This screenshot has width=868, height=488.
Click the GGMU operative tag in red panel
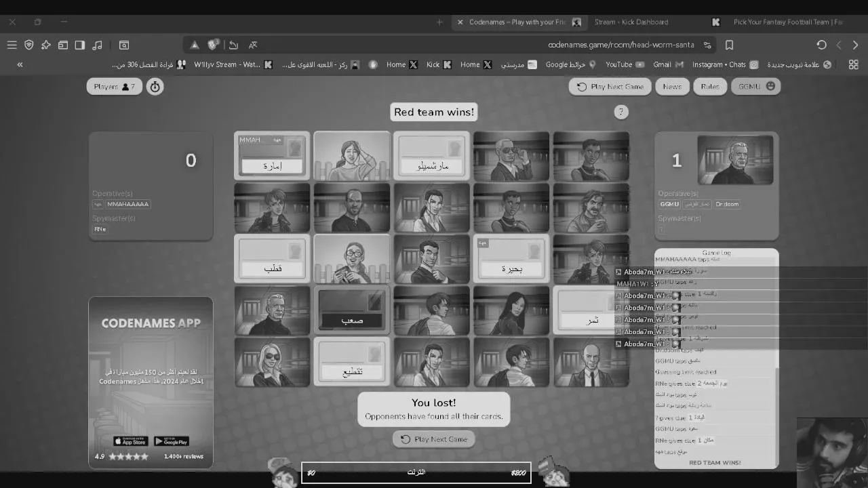(669, 204)
